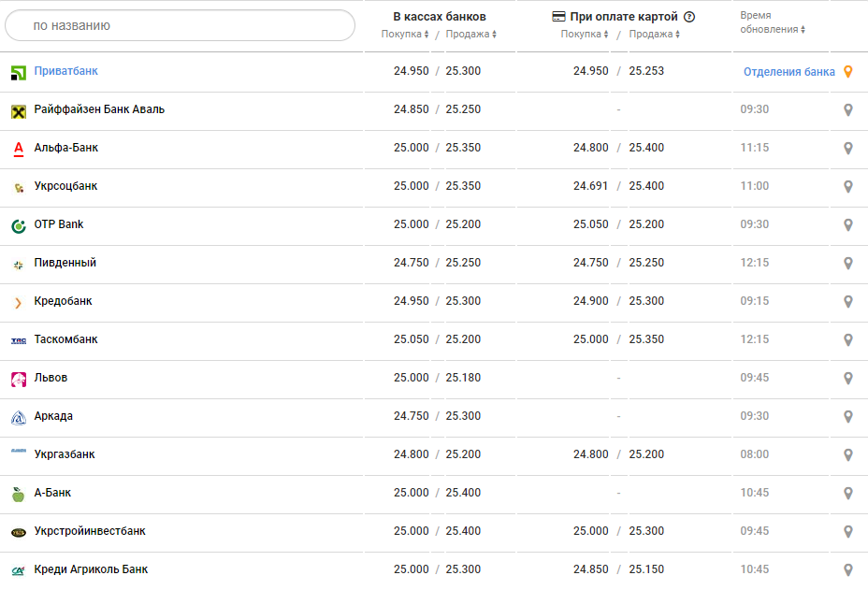Click the PrivatBank logo icon
The width and height of the screenshot is (868, 590).
click(x=18, y=73)
